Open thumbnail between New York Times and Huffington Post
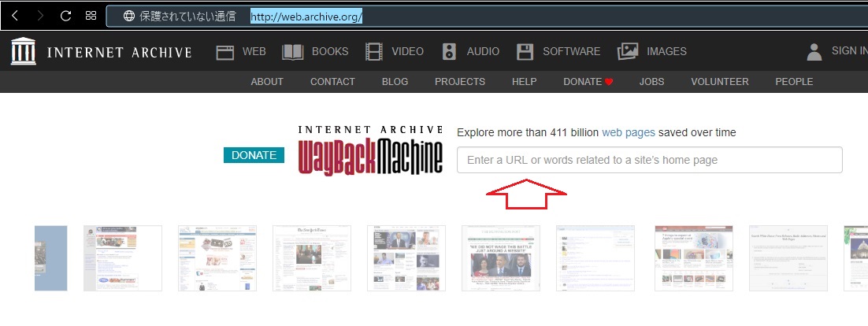Screen dimensions: 868x326 coord(406,258)
